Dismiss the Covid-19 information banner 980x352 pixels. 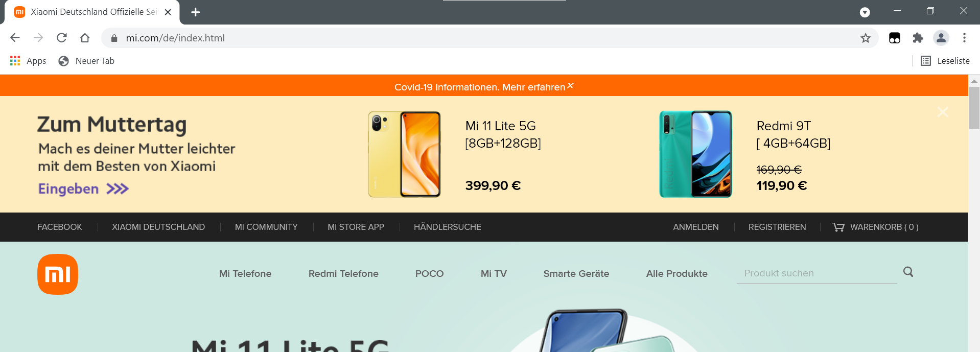pos(571,86)
